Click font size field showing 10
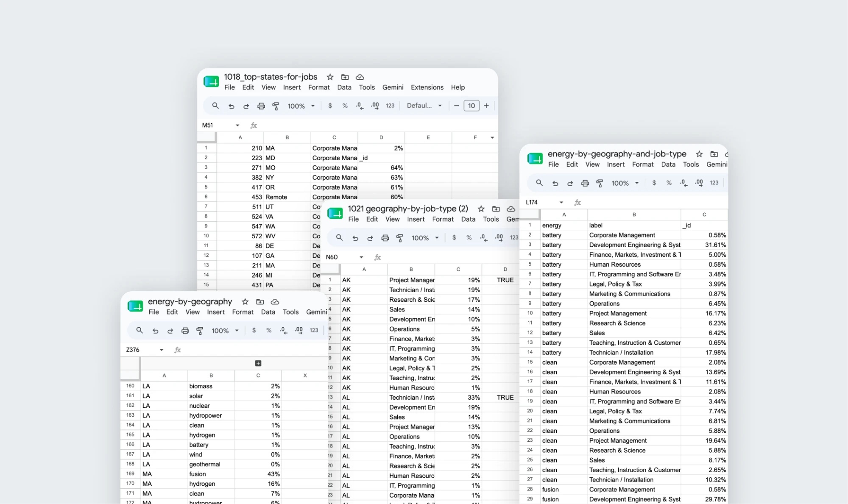The height and width of the screenshot is (504, 848). click(x=471, y=106)
